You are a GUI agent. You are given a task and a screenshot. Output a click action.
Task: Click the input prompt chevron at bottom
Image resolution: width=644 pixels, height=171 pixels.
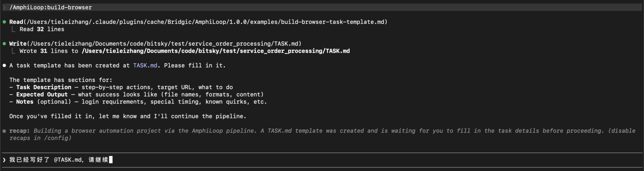pos(4,160)
